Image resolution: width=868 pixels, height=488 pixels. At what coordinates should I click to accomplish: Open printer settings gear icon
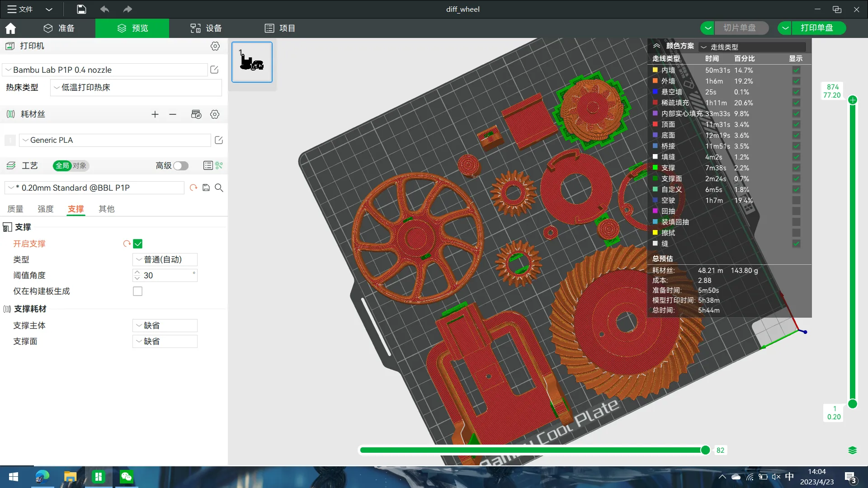(215, 46)
